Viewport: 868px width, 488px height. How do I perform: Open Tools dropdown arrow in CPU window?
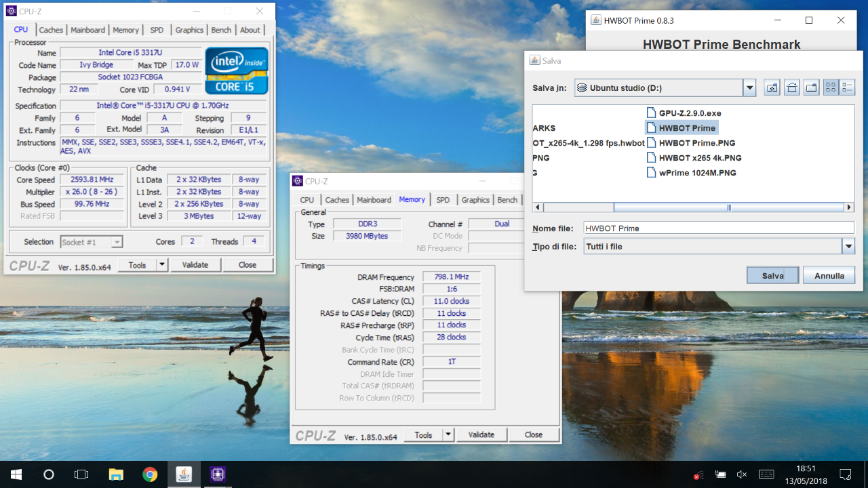pos(162,265)
